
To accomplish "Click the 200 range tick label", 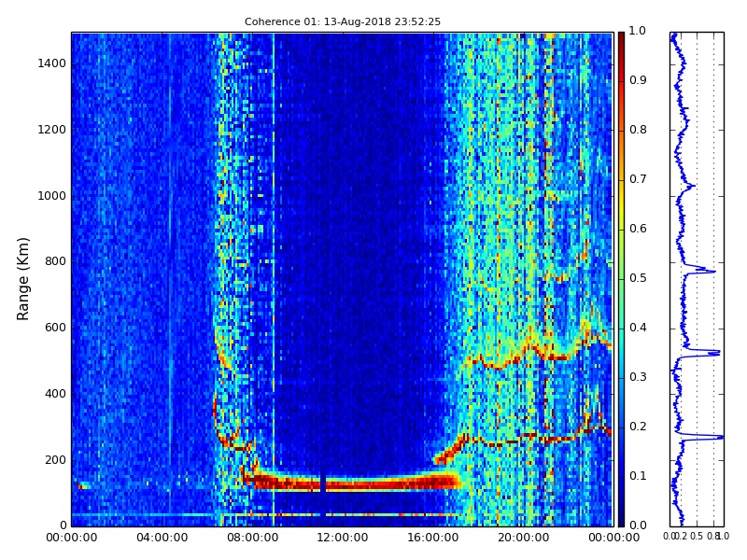I will click(55, 460).
